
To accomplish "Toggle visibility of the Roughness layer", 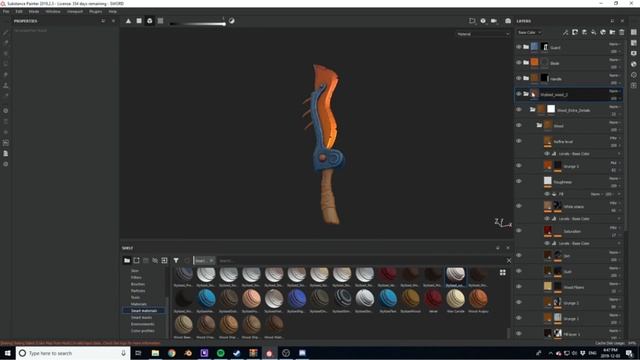I will point(518,181).
